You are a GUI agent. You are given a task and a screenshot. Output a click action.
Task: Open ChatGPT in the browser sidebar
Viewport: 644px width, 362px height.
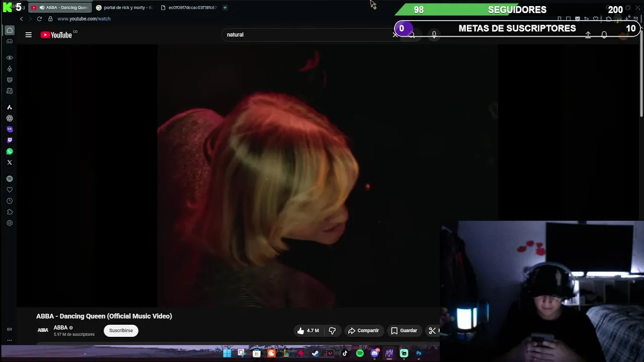pos(10,118)
